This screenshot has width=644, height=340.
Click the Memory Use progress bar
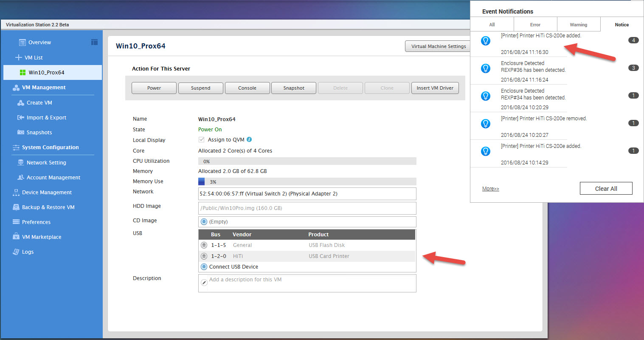tap(307, 181)
